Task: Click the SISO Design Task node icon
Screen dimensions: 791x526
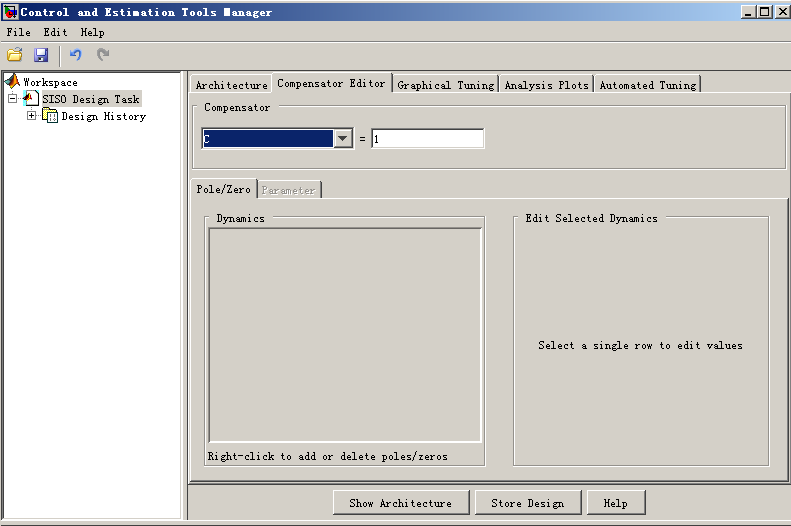Action: (31, 98)
